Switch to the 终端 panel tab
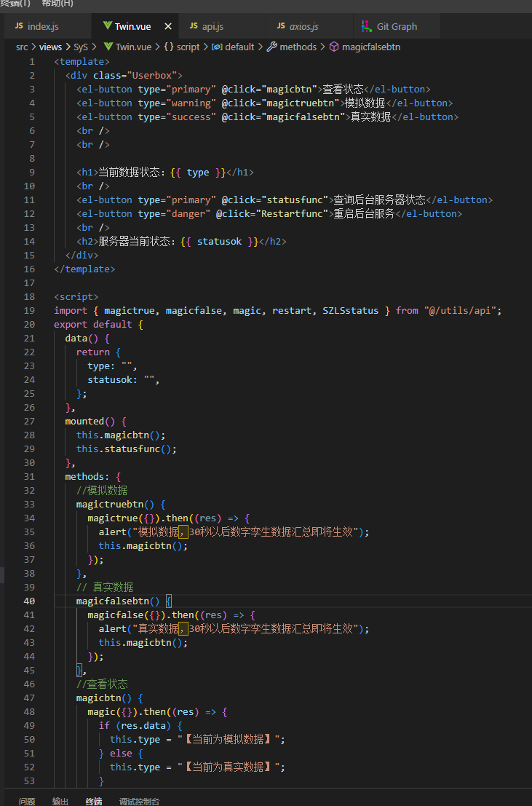The image size is (532, 806). pos(94,801)
